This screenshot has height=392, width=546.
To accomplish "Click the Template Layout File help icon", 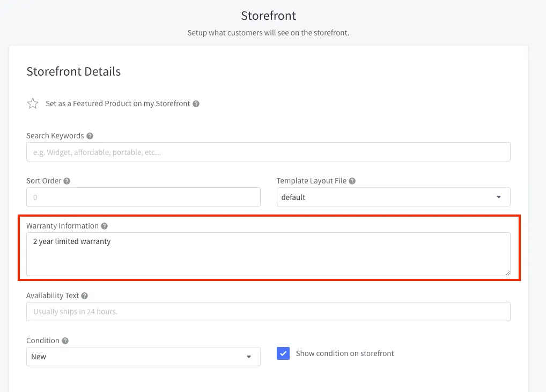I will [352, 181].
